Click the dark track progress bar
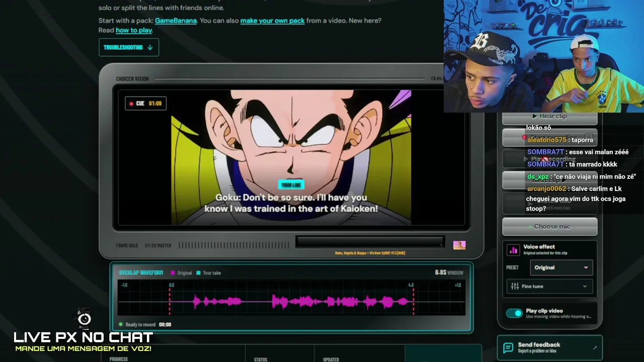Screen dimensions: 644x362 point(370,242)
